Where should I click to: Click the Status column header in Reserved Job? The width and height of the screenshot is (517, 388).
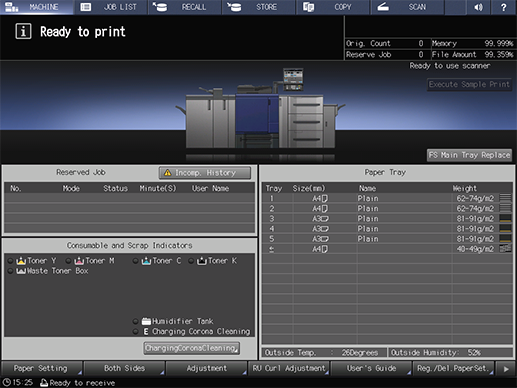tap(115, 188)
